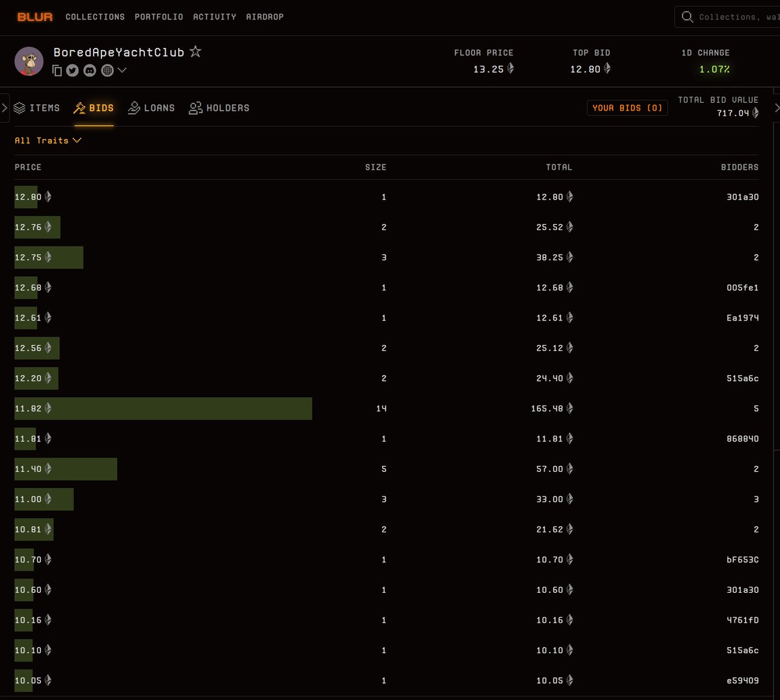Click the size 14 cell
This screenshot has height=700, width=780.
point(381,408)
